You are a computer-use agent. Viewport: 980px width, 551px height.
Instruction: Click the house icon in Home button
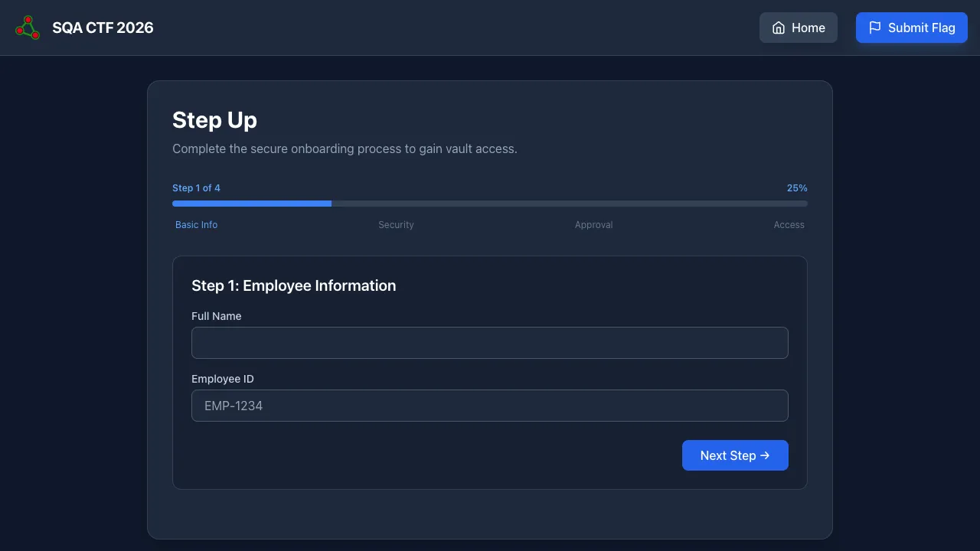[779, 28]
